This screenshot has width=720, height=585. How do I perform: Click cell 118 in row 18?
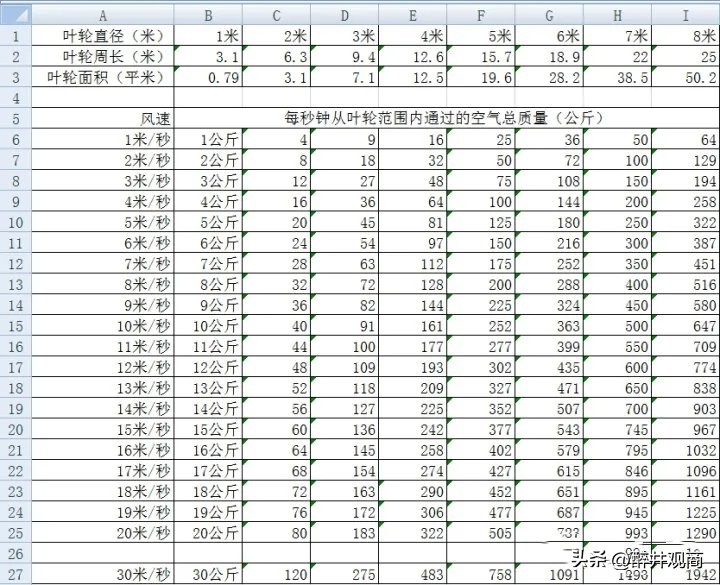point(344,388)
